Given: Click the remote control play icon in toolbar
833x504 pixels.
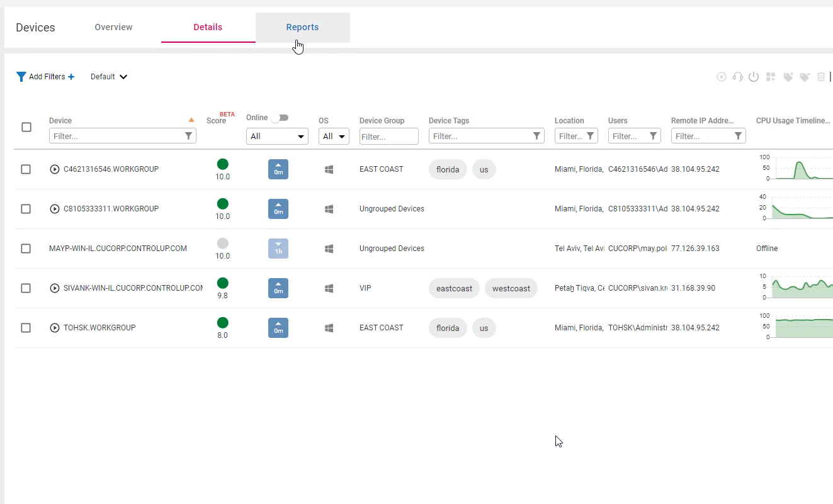Looking at the screenshot, I should coord(722,77).
